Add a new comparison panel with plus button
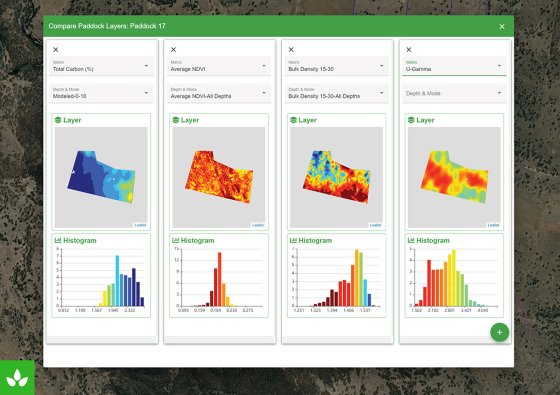This screenshot has width=560, height=395. pos(499,332)
